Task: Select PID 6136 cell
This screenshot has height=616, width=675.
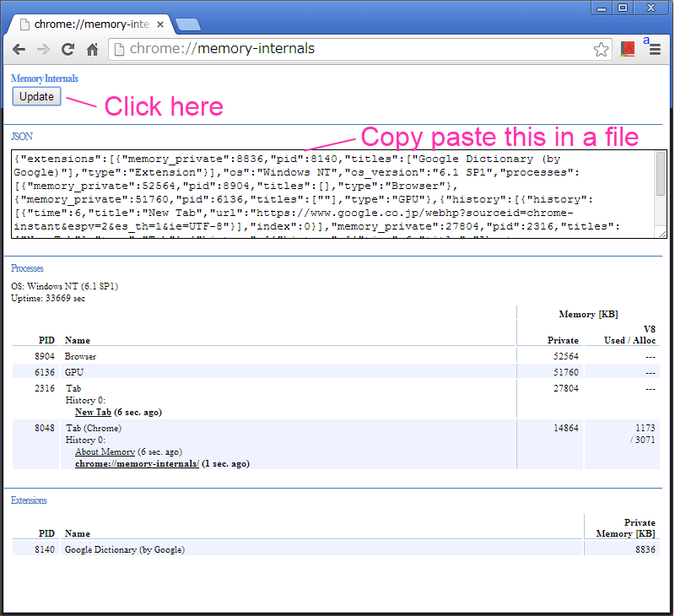Action: tap(45, 372)
